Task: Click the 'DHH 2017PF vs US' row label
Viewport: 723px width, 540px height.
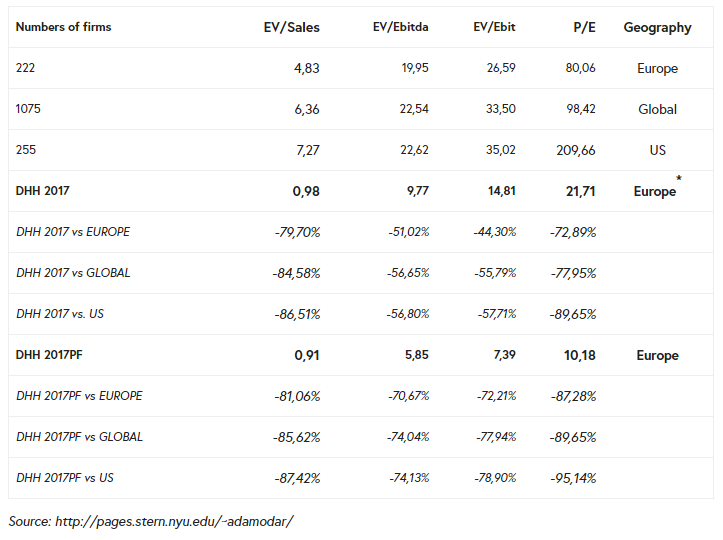Action: click(x=65, y=478)
